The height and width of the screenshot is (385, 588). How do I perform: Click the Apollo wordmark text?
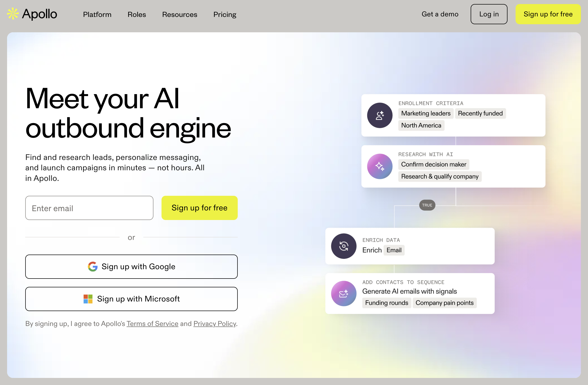pos(40,14)
